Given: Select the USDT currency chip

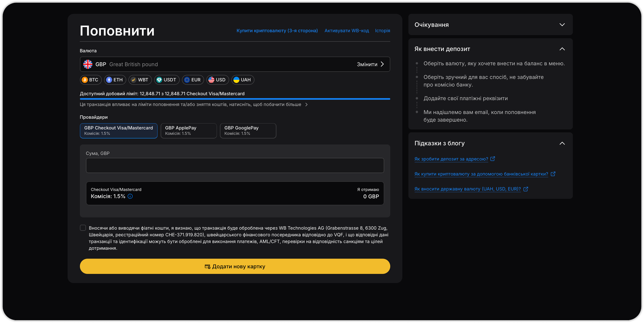Looking at the screenshot, I should [x=167, y=80].
